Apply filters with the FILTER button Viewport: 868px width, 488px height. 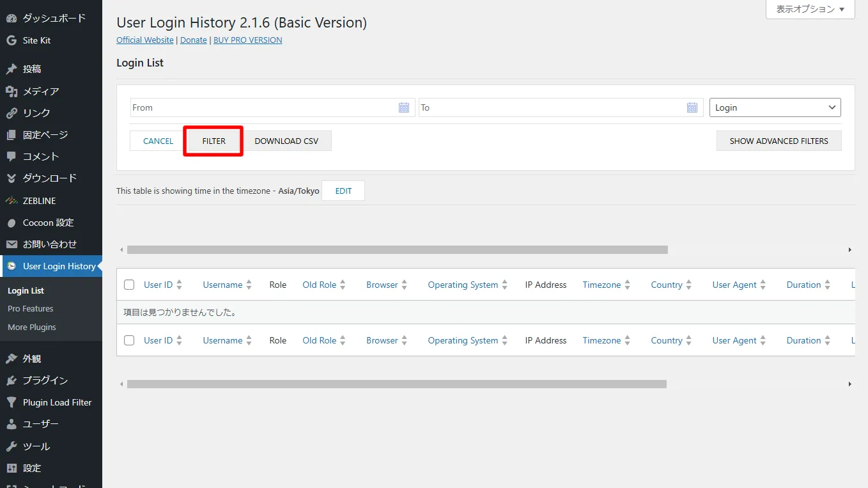213,141
